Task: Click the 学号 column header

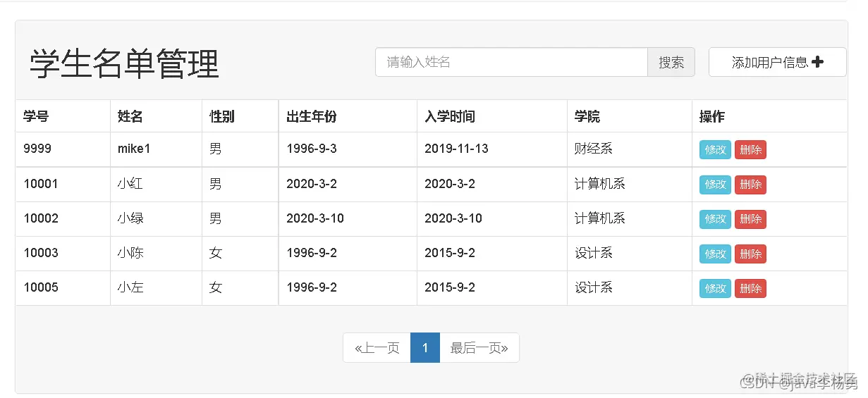Action: point(36,116)
